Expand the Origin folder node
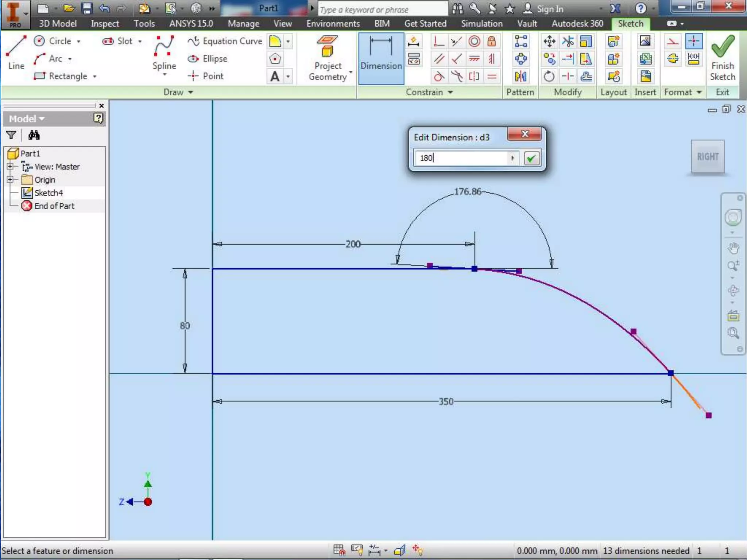Screen dimensions: 747x560 10,179
